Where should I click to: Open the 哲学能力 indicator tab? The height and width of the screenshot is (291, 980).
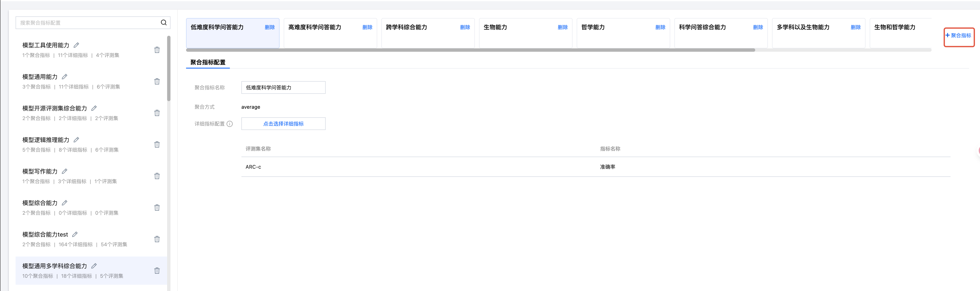tap(593, 27)
